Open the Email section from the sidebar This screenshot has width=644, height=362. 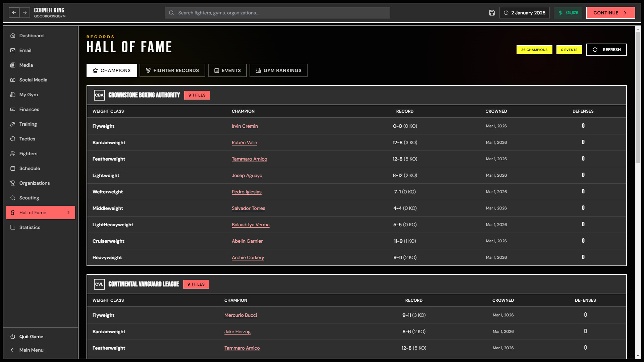click(x=13, y=50)
